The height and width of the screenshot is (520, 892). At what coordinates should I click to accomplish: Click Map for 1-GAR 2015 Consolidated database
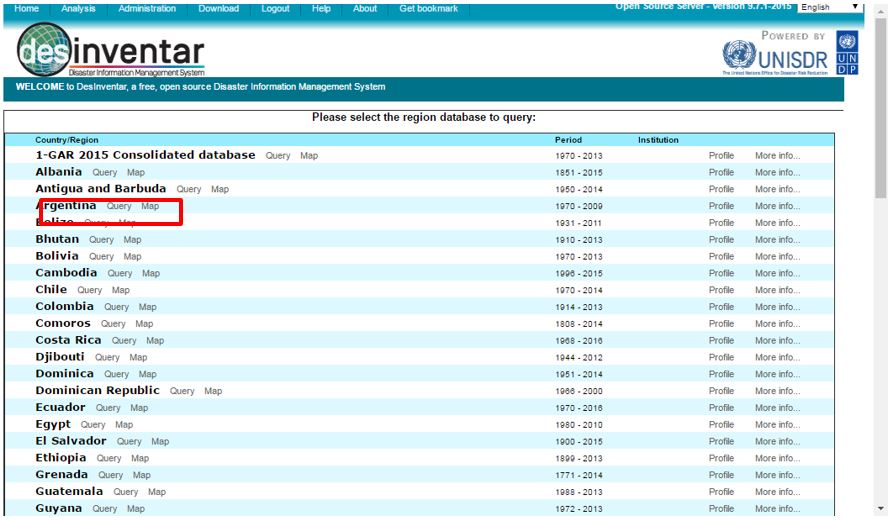tap(309, 155)
